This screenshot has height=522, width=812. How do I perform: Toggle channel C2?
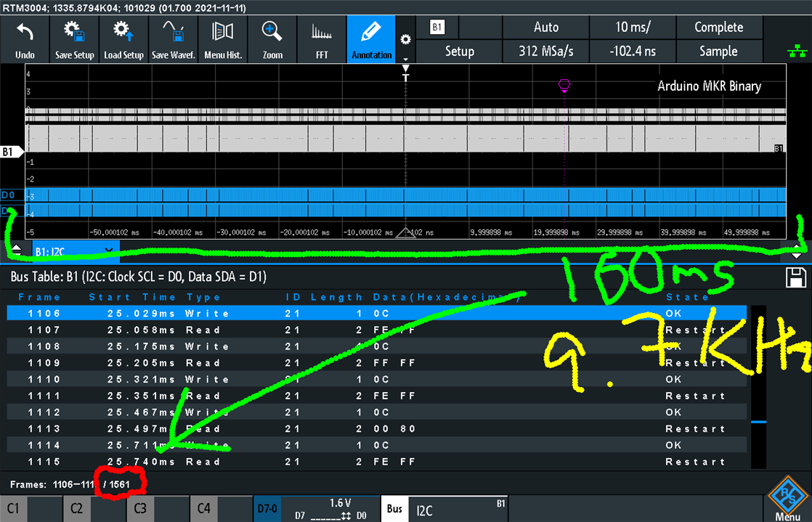click(94, 508)
